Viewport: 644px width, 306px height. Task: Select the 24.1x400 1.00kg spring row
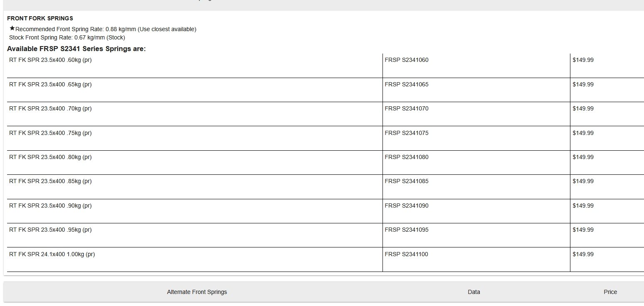52,254
